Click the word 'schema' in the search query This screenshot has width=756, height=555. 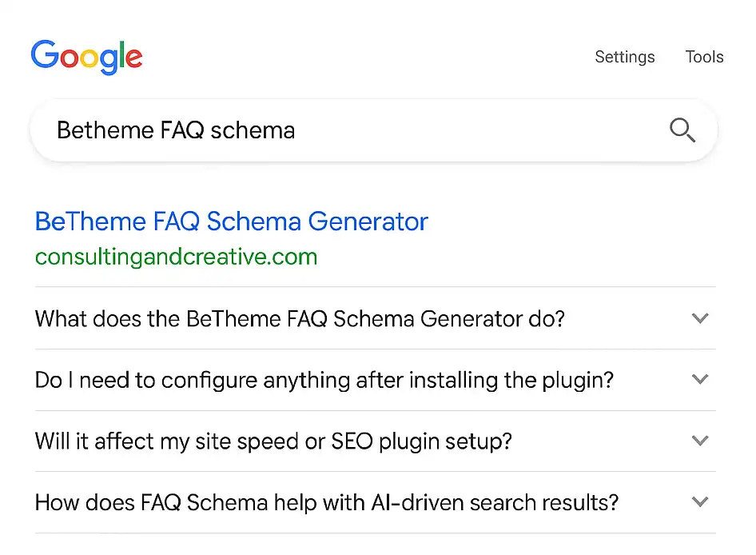[253, 130]
